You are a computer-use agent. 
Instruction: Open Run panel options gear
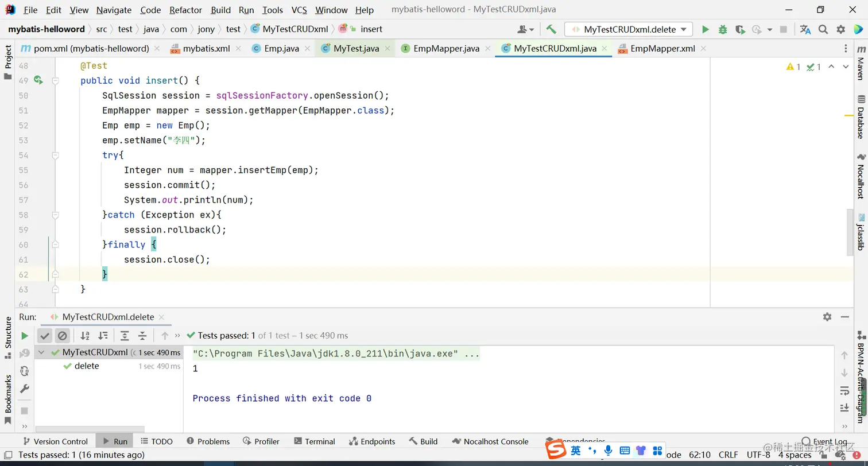[827, 317]
